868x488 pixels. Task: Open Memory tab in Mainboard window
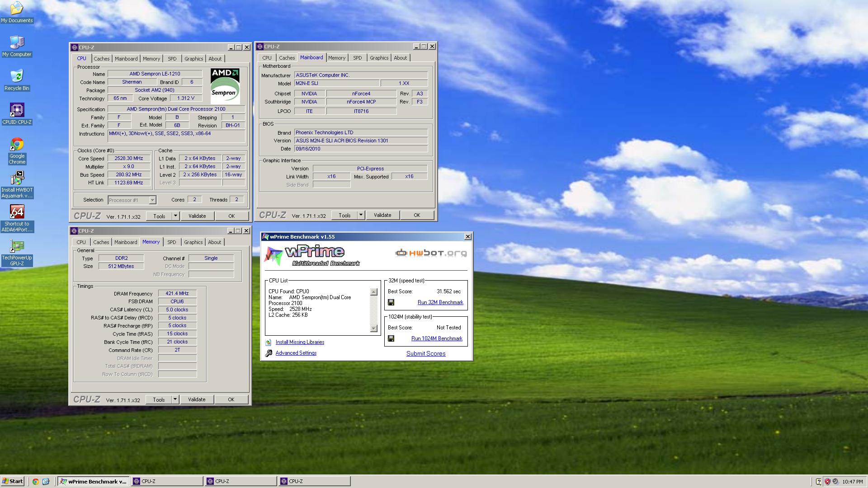337,58
